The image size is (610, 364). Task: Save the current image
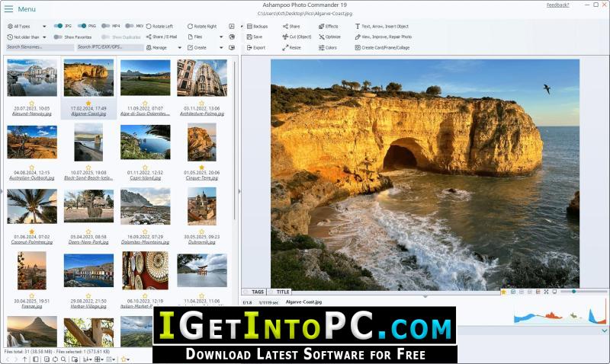[x=255, y=37]
